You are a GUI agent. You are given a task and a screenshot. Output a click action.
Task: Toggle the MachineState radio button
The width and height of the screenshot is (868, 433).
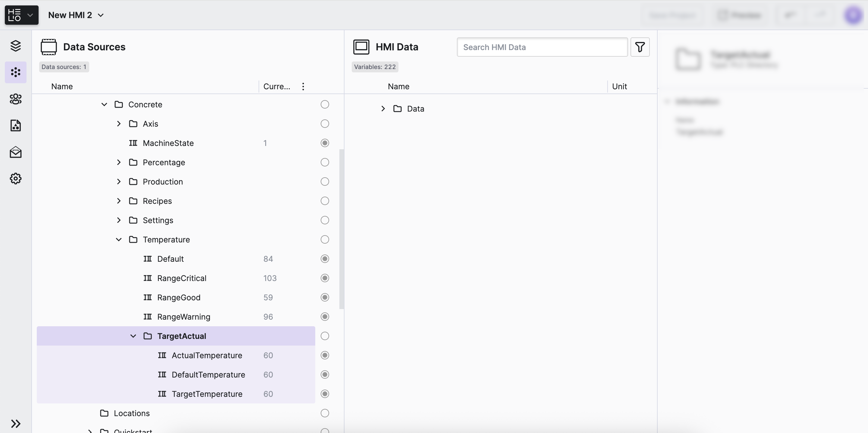point(325,143)
